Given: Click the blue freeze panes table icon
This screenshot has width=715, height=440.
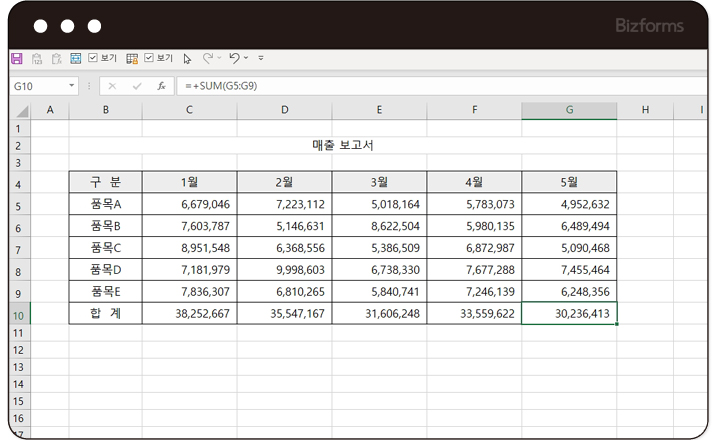Looking at the screenshot, I should pos(75,59).
